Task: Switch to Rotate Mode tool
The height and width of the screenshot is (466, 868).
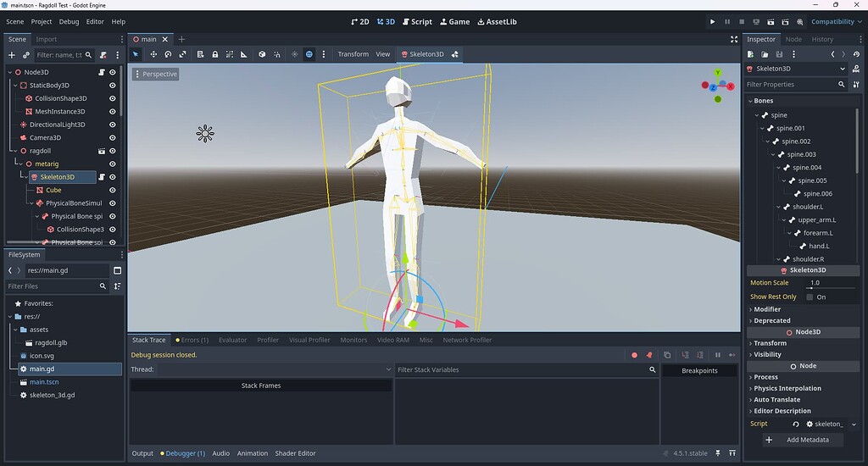Action: pyautogui.click(x=168, y=54)
